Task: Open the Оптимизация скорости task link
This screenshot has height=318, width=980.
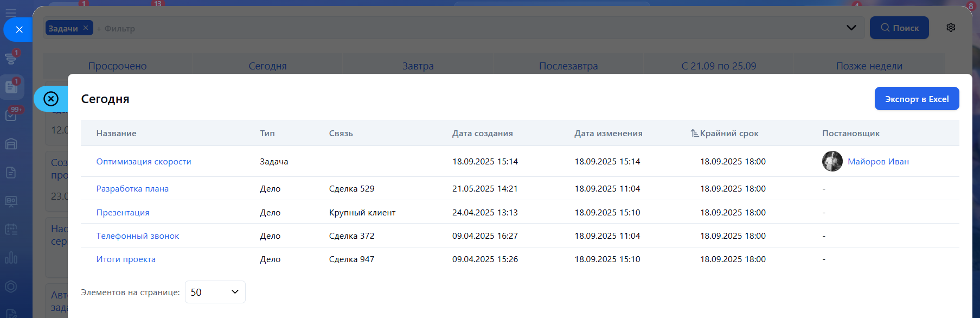Action: (144, 162)
